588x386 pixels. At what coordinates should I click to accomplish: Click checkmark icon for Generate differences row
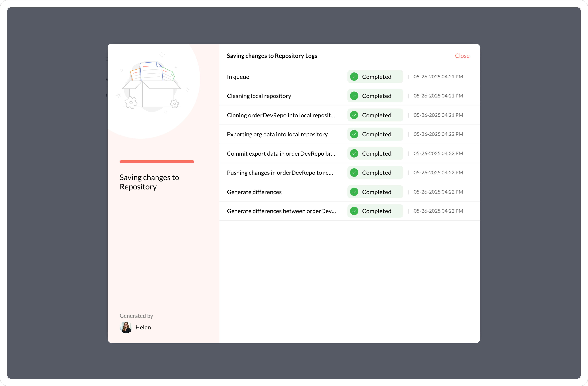(x=354, y=192)
